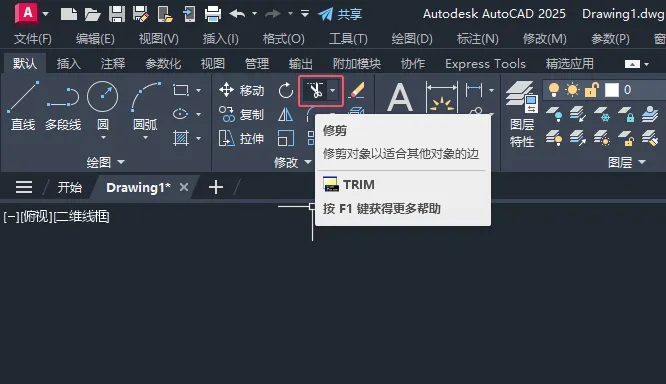Select the 直线 line tool
Screen dimensions: 666x384
click(23, 106)
